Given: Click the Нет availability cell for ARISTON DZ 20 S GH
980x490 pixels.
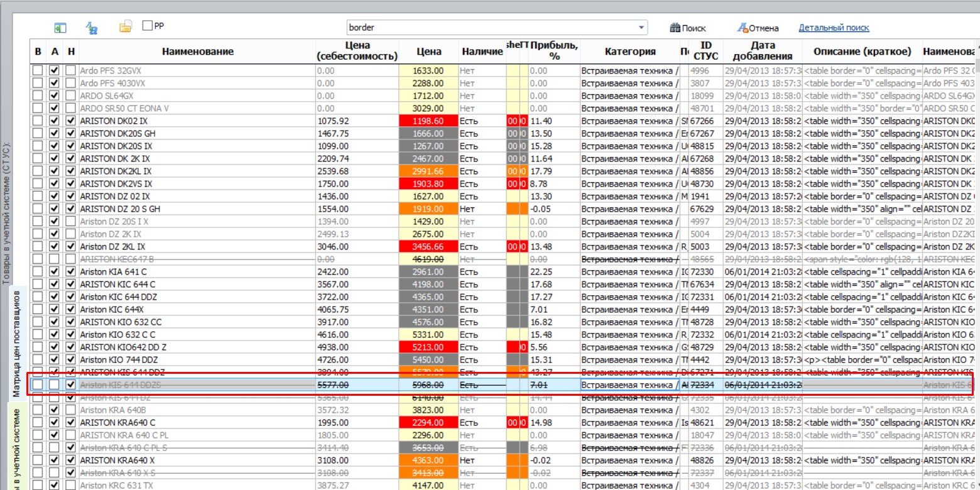Looking at the screenshot, I should (x=482, y=209).
